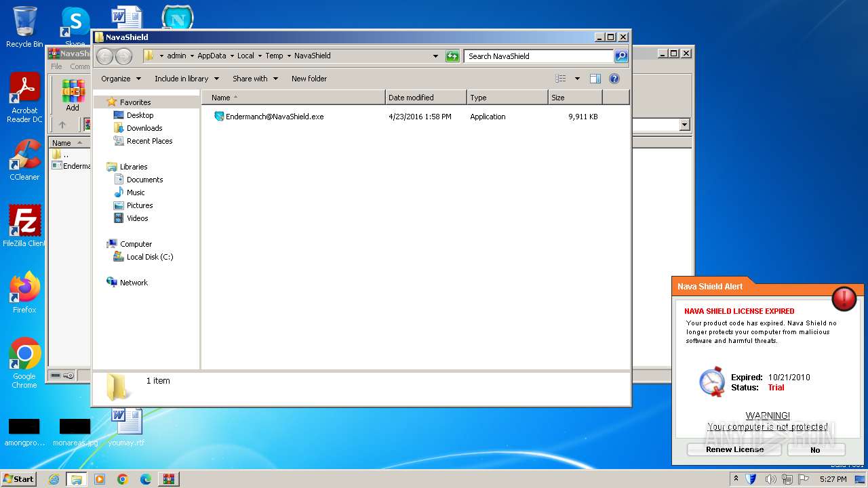Select Libraries in navigation pane

(x=134, y=167)
